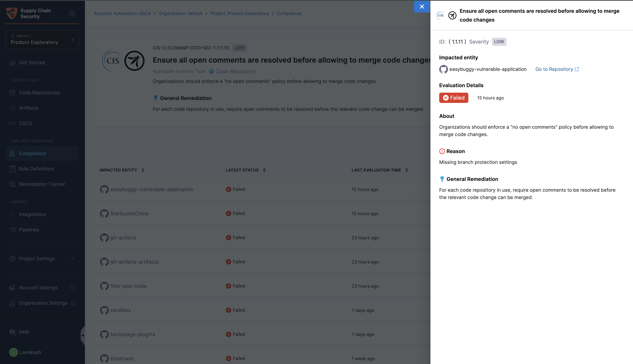Click Account: Automation-SSCA breadcrumb

pyautogui.click(x=122, y=14)
